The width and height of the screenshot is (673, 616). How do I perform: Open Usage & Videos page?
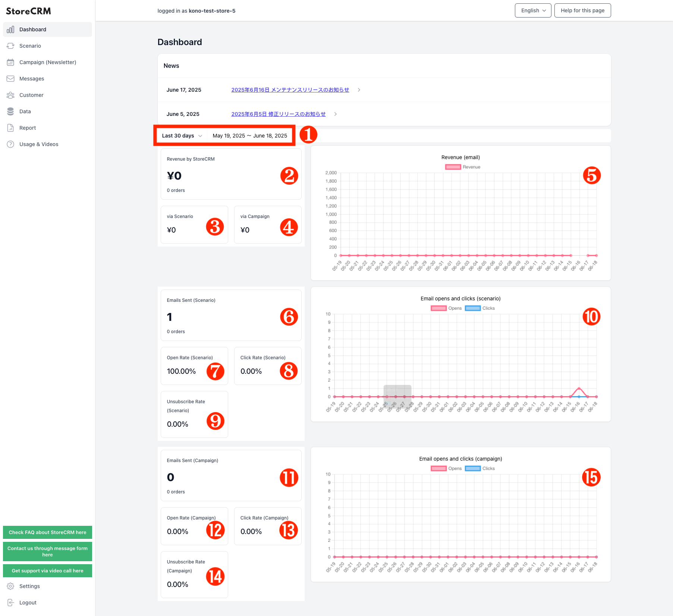pos(47,144)
